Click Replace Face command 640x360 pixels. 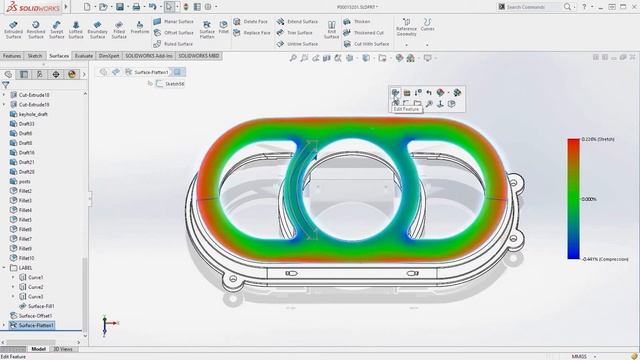click(252, 33)
